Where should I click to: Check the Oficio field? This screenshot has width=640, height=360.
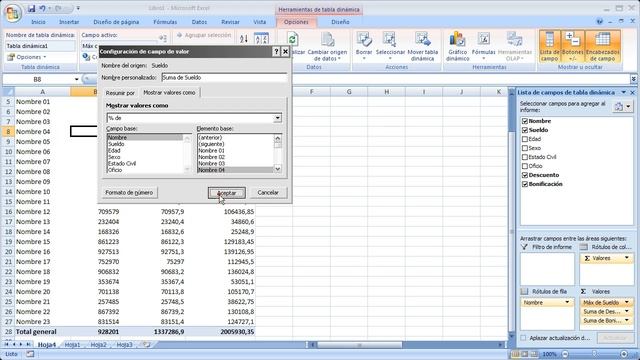(525, 166)
